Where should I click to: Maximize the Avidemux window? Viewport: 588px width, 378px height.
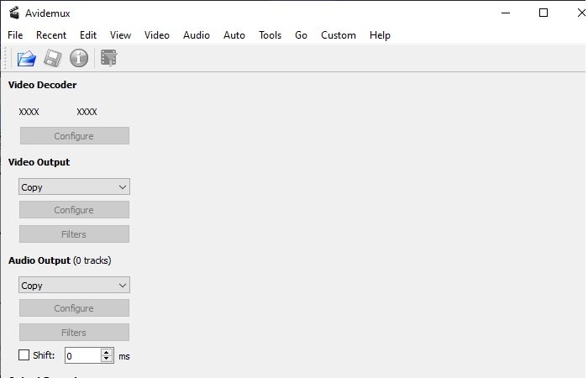pos(543,13)
